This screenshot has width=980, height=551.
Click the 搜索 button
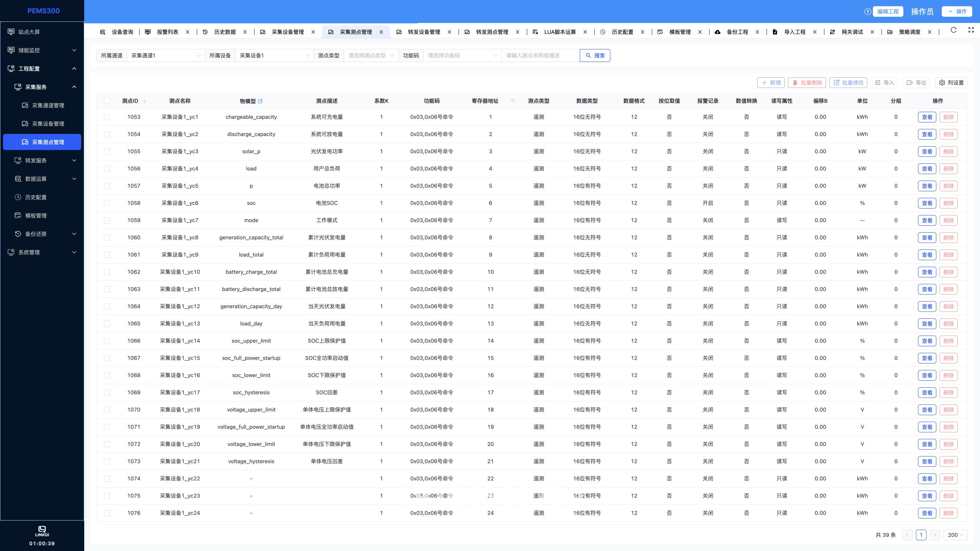595,55
